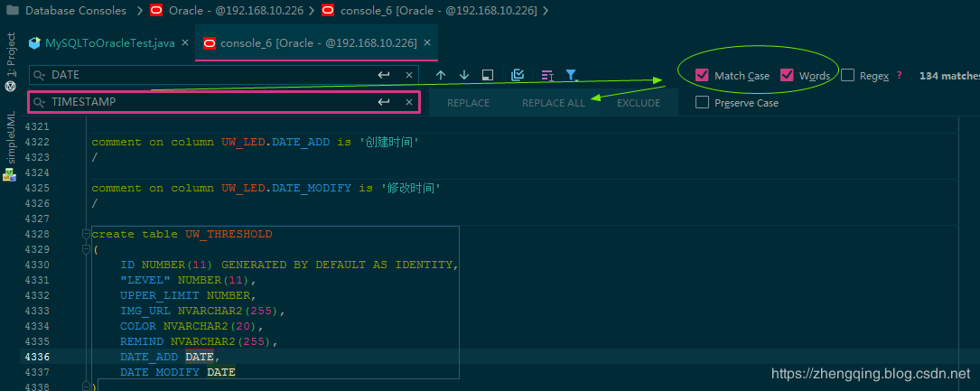The width and height of the screenshot is (980, 391).
Task: Open Oracle - @192.168.10.226 breadcrumb
Action: tap(238, 11)
